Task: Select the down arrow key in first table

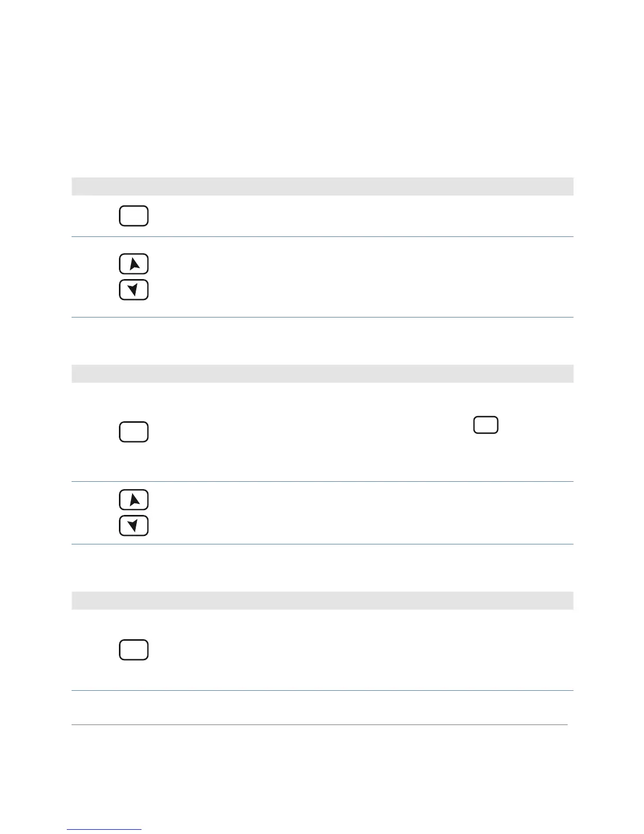Action: [134, 290]
